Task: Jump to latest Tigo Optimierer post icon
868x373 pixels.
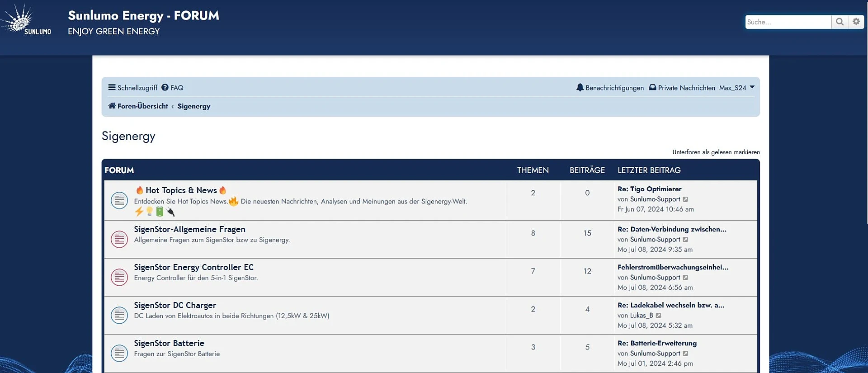Action: point(685,199)
